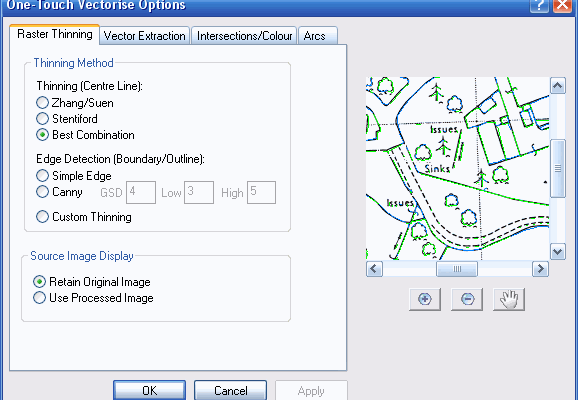
Task: Click the High threshold field
Action: [x=261, y=192]
